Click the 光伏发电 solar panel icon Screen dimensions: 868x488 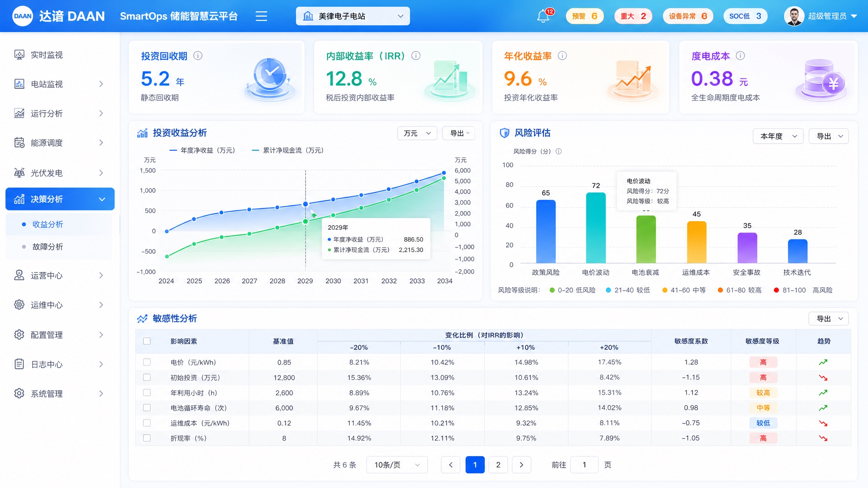coord(19,173)
